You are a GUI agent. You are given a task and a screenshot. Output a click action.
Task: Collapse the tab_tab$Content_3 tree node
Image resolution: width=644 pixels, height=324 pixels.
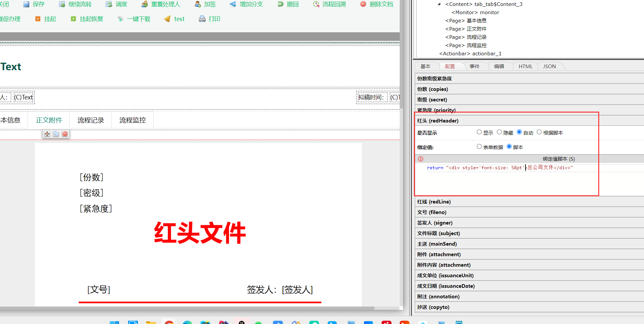439,4
